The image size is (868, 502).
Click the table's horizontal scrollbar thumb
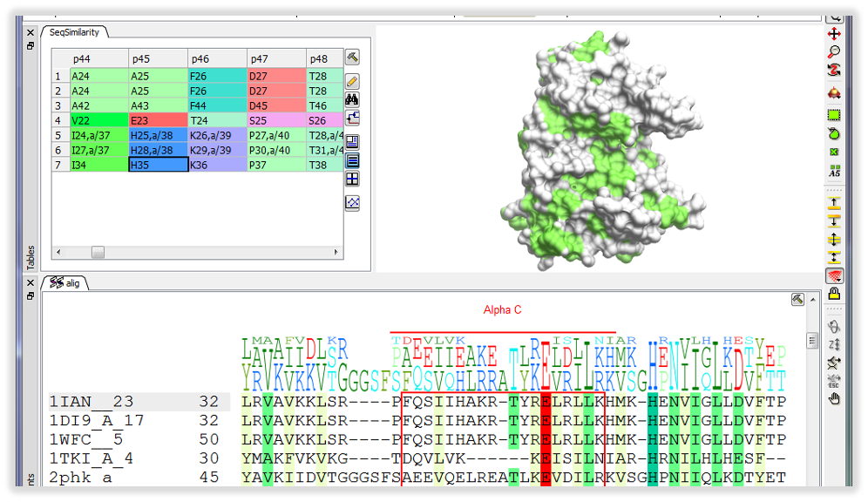[x=98, y=252]
